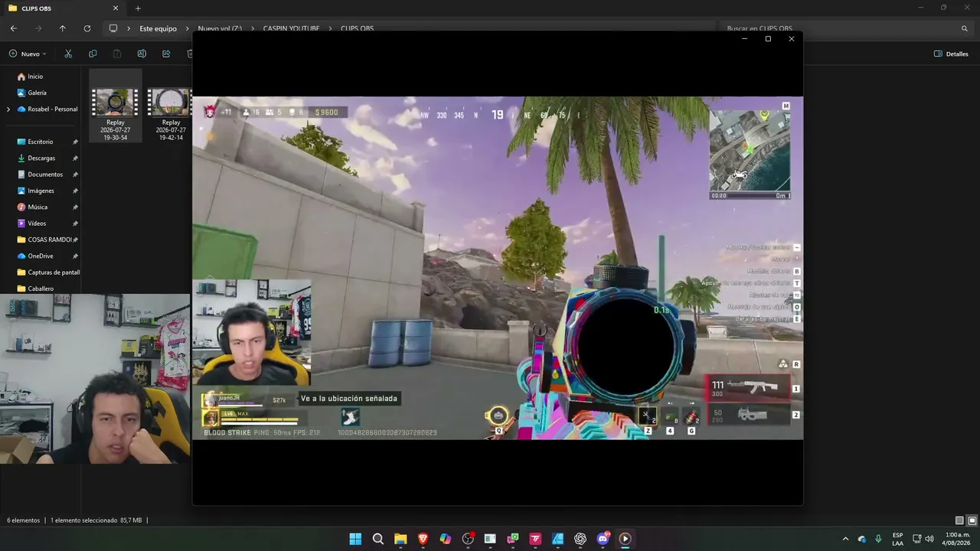Refresh the CLIPS OBS folder view
This screenshot has height=551, width=980.
point(87,28)
